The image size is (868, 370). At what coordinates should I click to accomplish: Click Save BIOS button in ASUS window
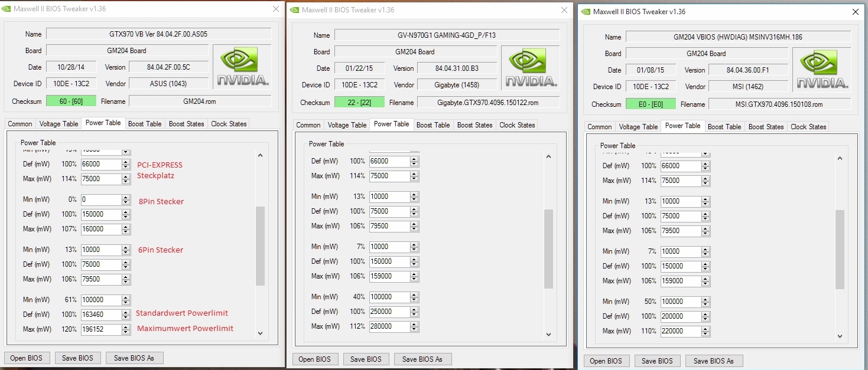point(78,358)
